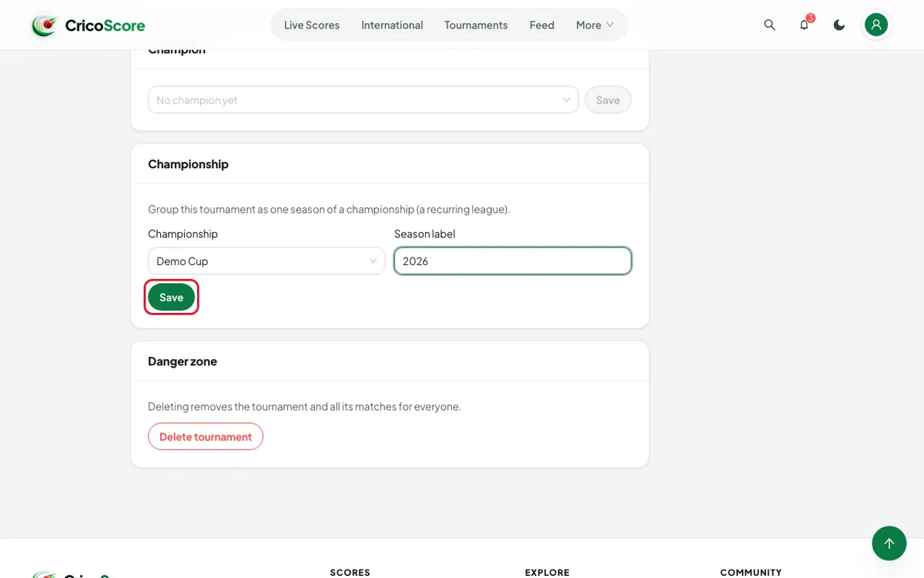Expand the More menu chevron
924x578 pixels.
click(x=610, y=25)
